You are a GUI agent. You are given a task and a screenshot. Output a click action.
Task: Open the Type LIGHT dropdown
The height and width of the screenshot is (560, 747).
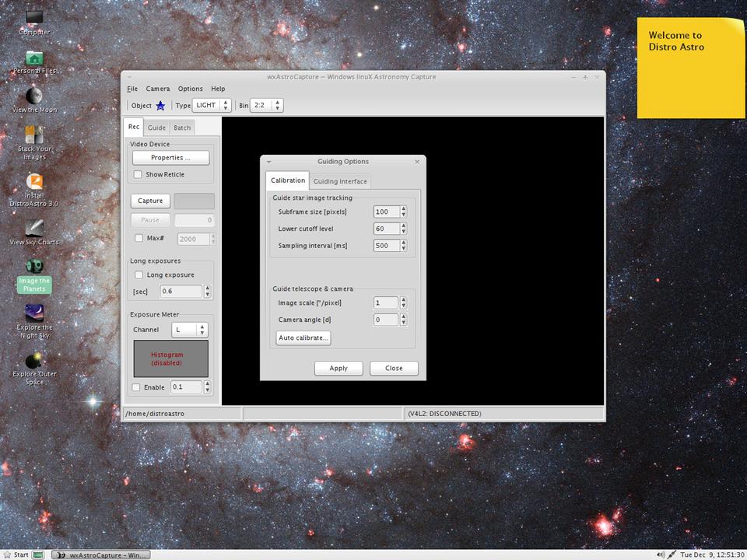tap(212, 105)
